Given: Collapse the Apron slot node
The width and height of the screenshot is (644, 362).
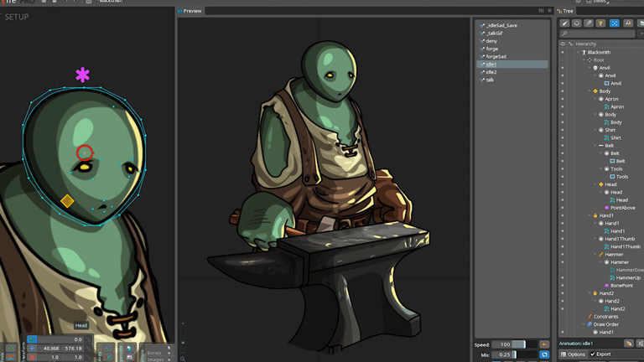Looking at the screenshot, I should click(595, 99).
